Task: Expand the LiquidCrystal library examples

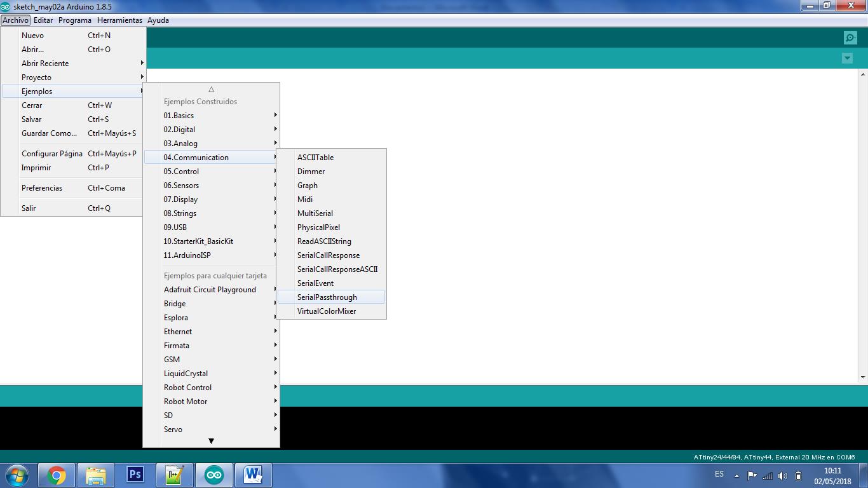Action: coord(211,374)
